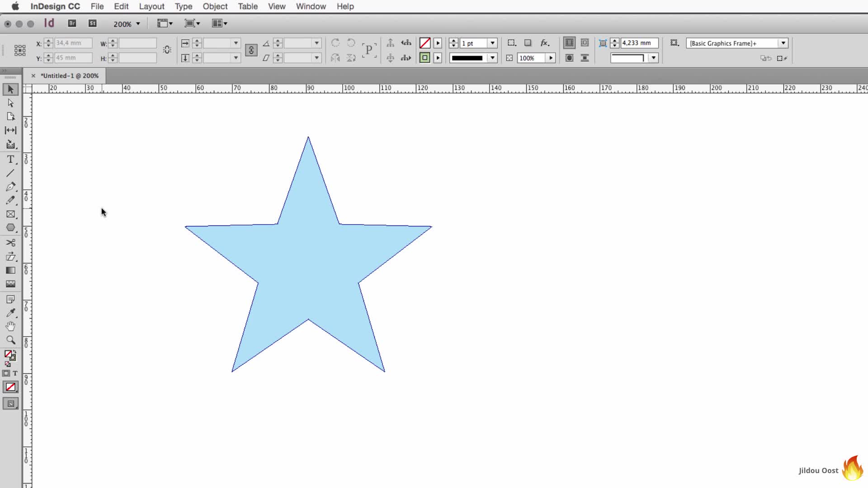868x488 pixels.
Task: Select the Gradient Swatch tool
Action: tap(10, 270)
